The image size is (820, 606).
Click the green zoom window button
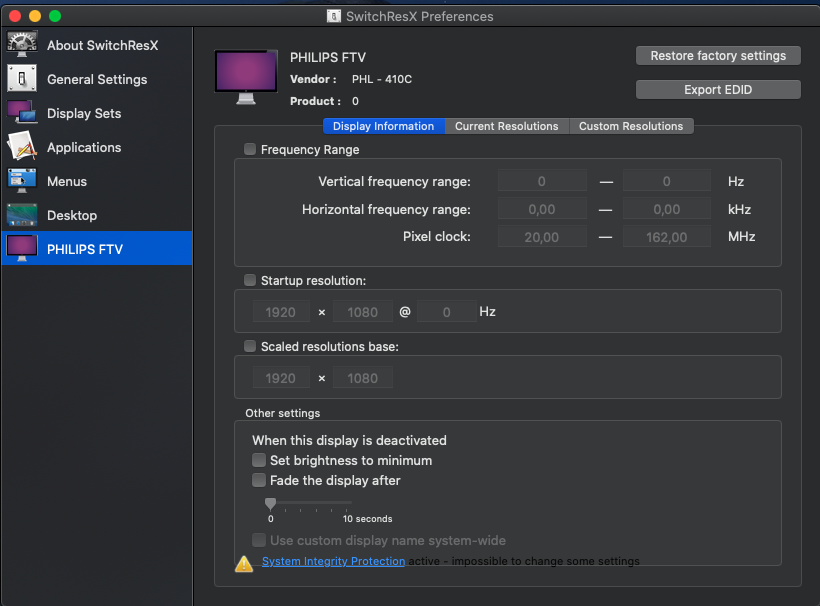pyautogui.click(x=55, y=16)
